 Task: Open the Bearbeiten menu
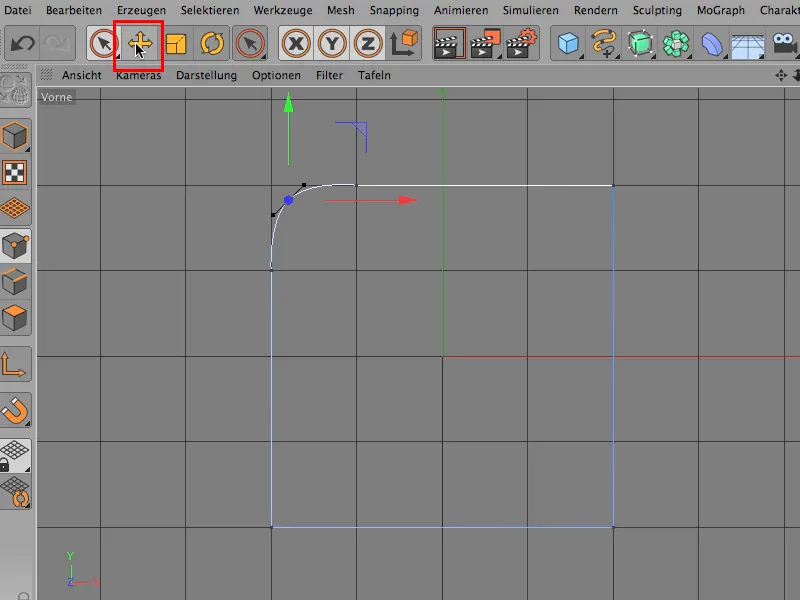point(74,10)
